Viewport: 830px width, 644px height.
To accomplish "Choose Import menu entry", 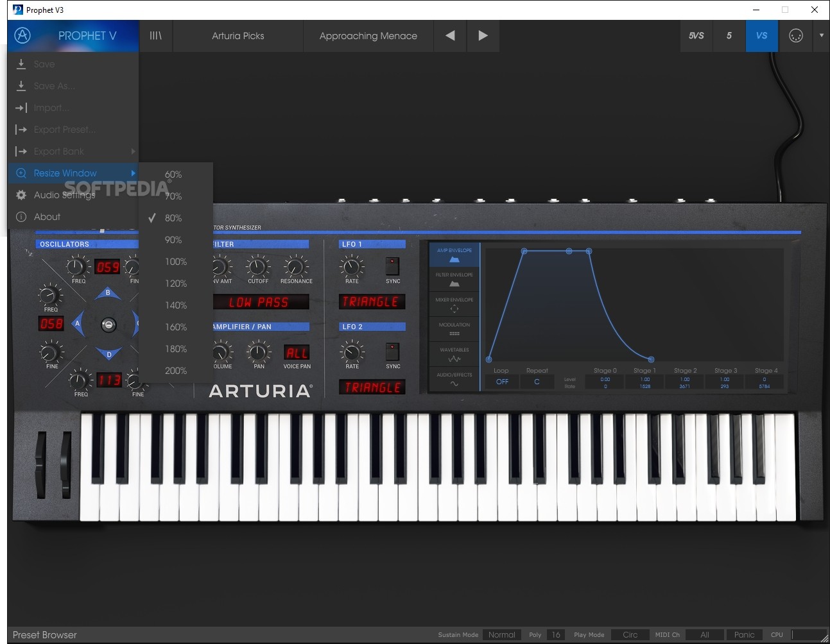I will 73,108.
